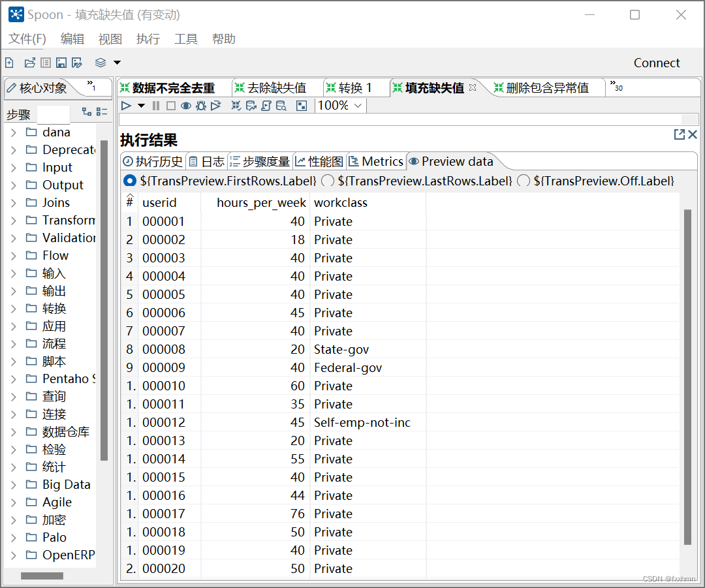
Task: Click the Connect button
Action: [657, 63]
